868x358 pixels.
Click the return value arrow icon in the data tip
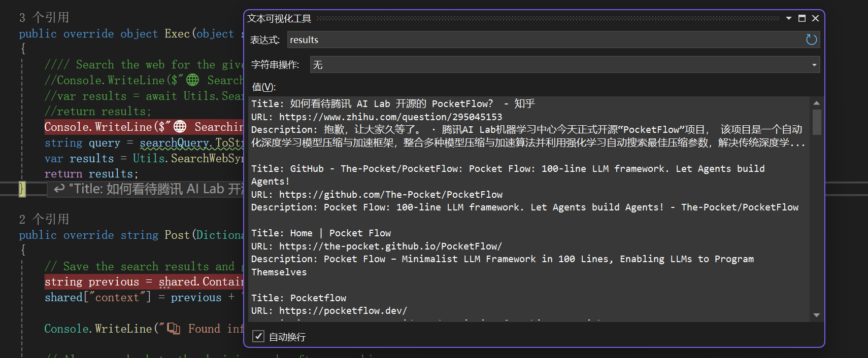[x=59, y=189]
